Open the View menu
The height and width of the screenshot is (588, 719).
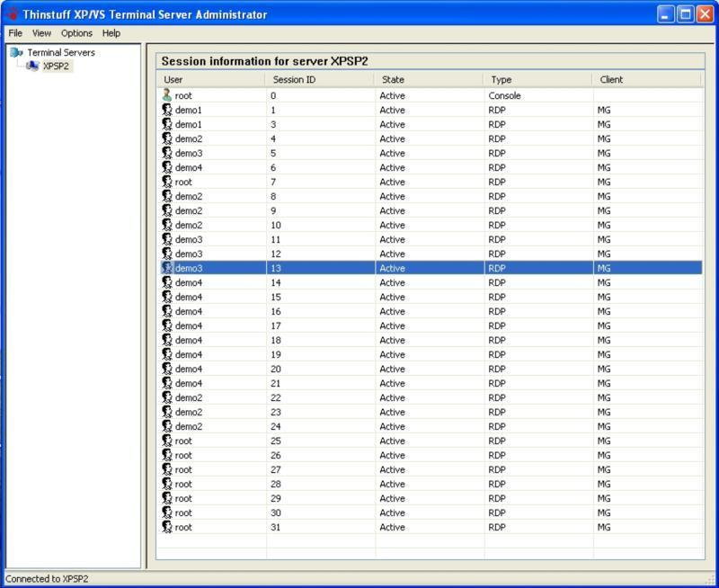(x=41, y=33)
